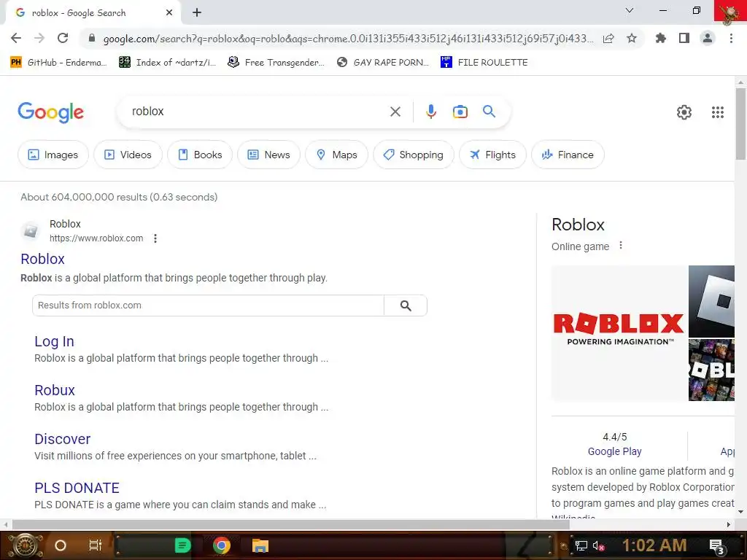
Task: Open notification center icon
Action: [x=717, y=546]
